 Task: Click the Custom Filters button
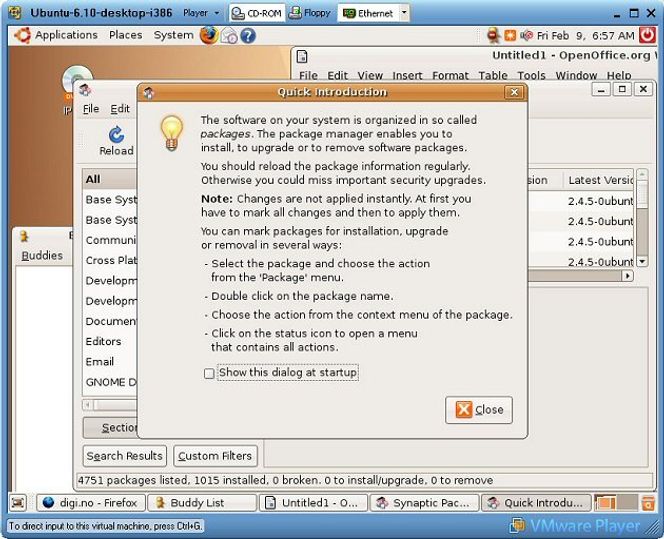point(215,456)
